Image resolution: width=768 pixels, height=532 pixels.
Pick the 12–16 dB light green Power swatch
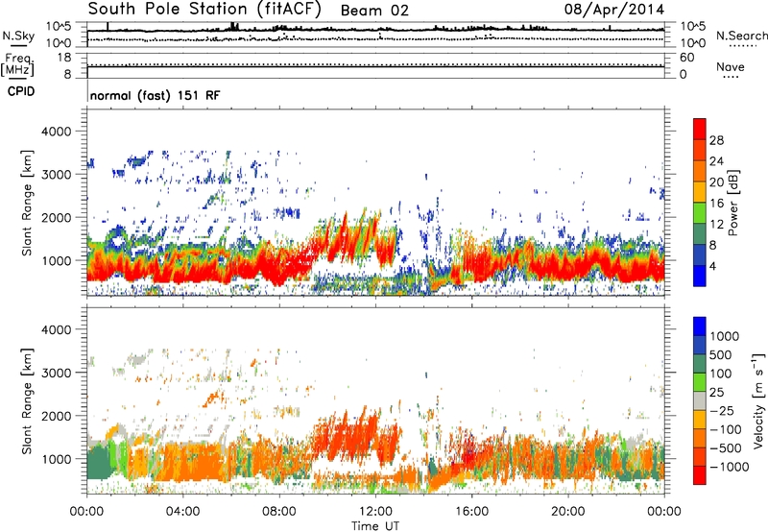point(700,212)
